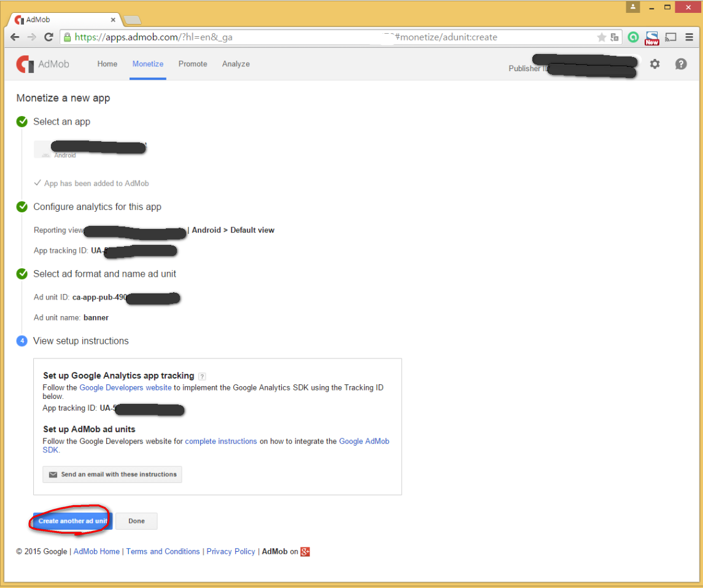Expand Configure analytics for this app step
This screenshot has width=703, height=588.
tap(97, 207)
